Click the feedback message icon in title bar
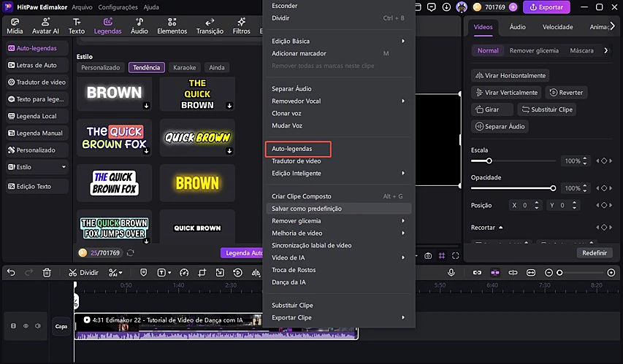 click(x=432, y=7)
